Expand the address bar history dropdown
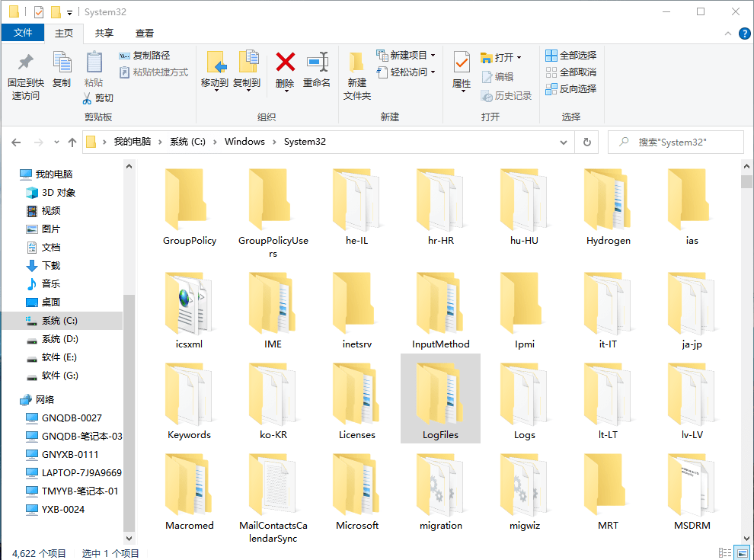The image size is (754, 560). [564, 142]
